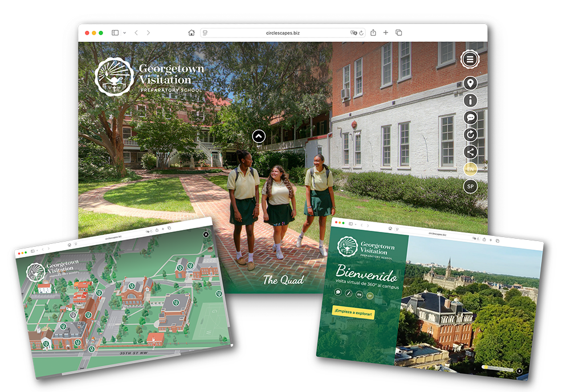Close the campus map with X button
570x392 pixels.
tap(206, 234)
